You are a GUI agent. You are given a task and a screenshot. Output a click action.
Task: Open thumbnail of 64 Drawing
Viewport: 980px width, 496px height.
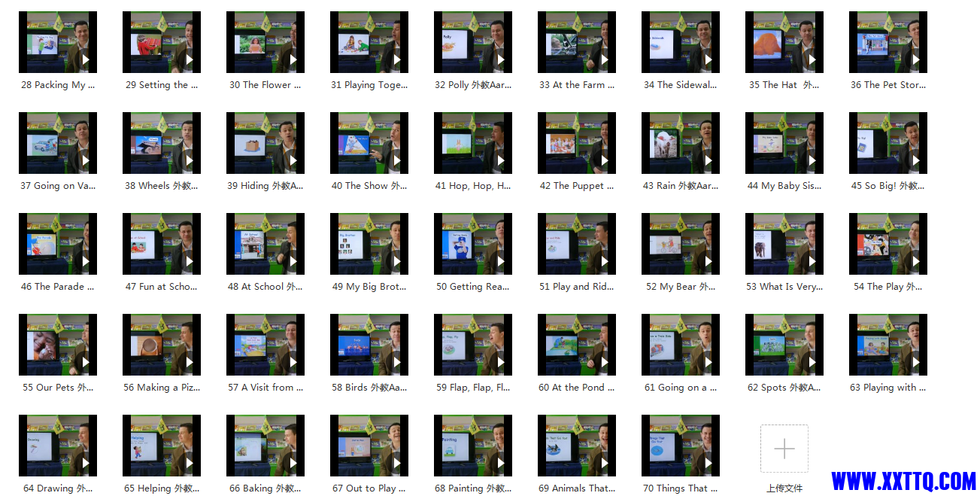(x=58, y=446)
